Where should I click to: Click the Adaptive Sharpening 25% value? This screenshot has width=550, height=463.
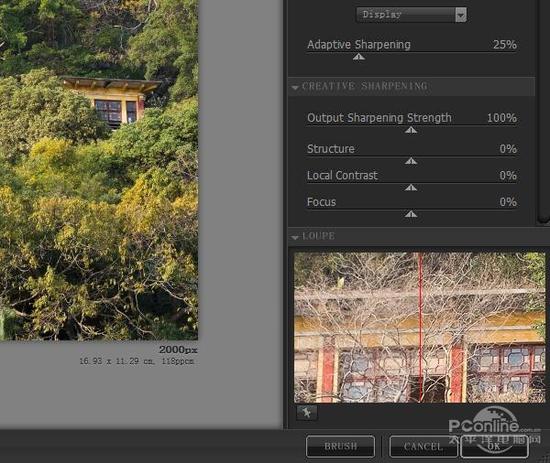coord(504,45)
